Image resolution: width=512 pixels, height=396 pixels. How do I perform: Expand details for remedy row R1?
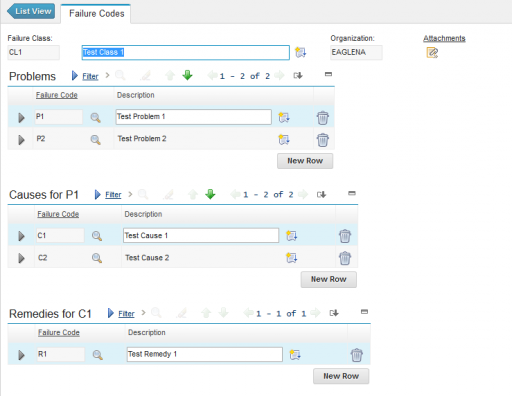21,355
